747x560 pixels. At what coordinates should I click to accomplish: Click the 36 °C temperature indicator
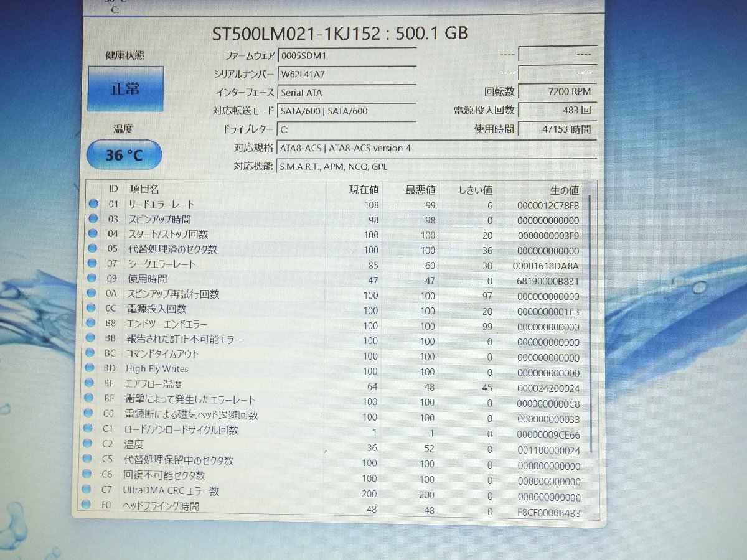tap(124, 155)
